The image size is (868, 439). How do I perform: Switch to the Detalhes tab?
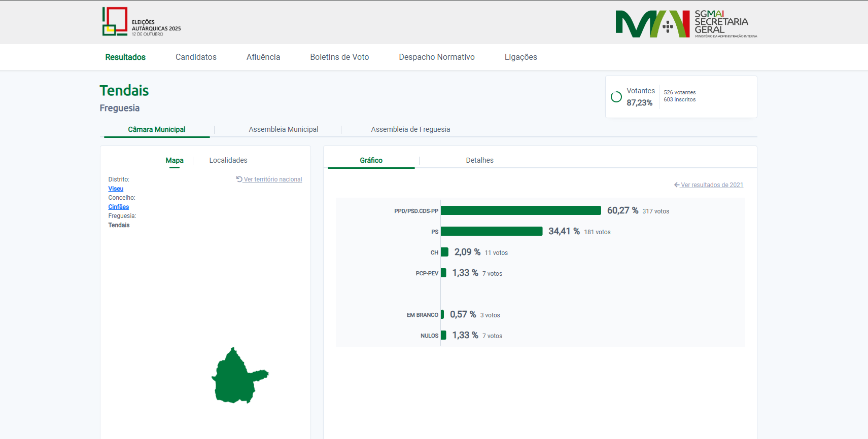point(479,160)
